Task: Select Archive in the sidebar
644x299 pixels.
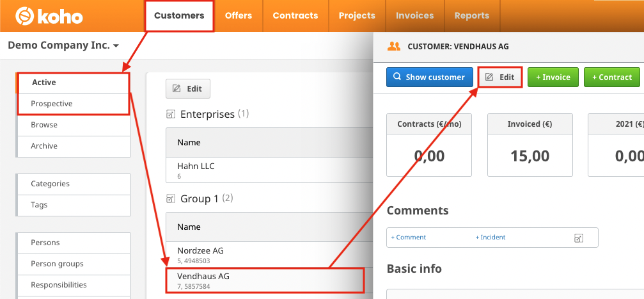Action: 73,146
